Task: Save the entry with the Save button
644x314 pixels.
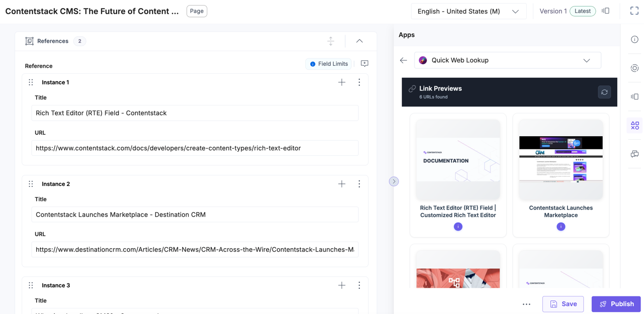Action: coord(563,304)
